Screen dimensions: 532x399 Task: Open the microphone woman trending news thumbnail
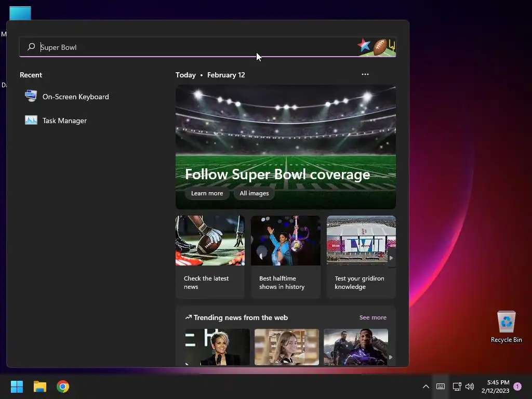[x=218, y=347]
